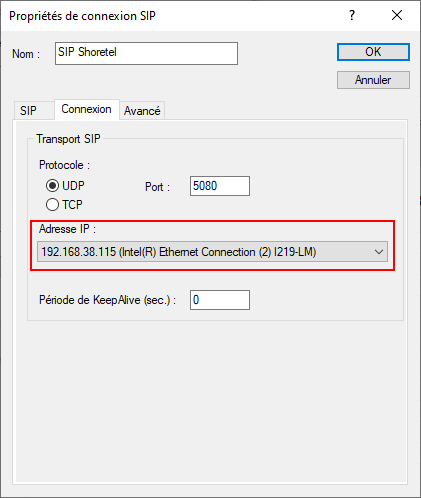Choose the TCP protocol radio button
Screen dimensions: 421x498
52,205
